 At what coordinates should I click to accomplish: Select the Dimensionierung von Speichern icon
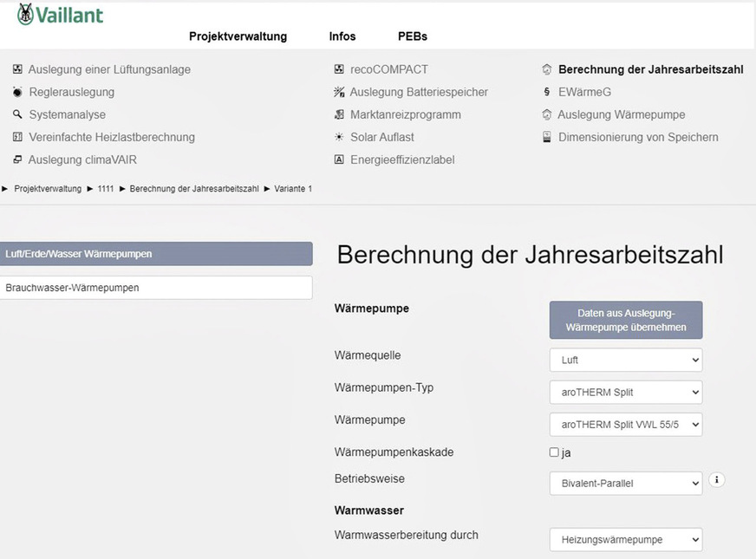click(547, 137)
